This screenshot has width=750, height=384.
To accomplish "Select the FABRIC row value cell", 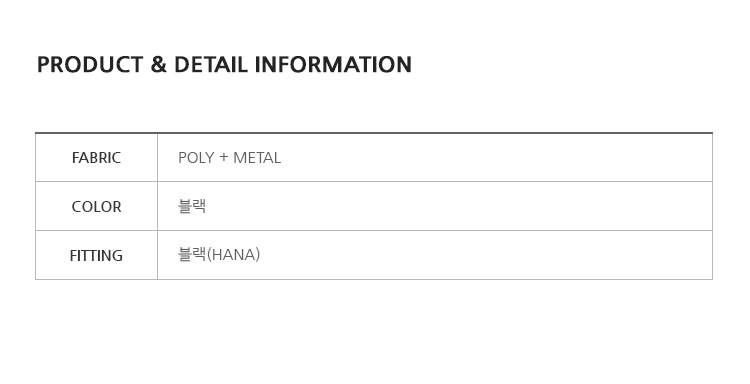I will [x=435, y=157].
